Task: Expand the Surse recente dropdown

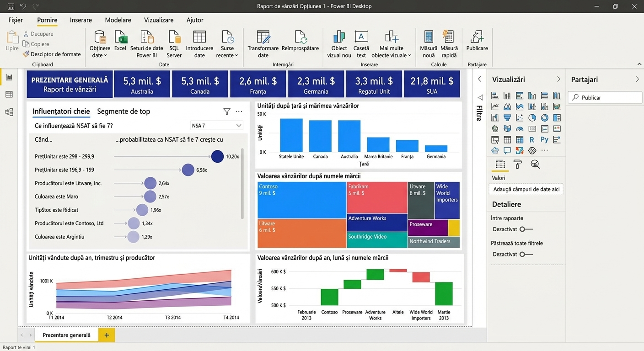Action: point(227,44)
